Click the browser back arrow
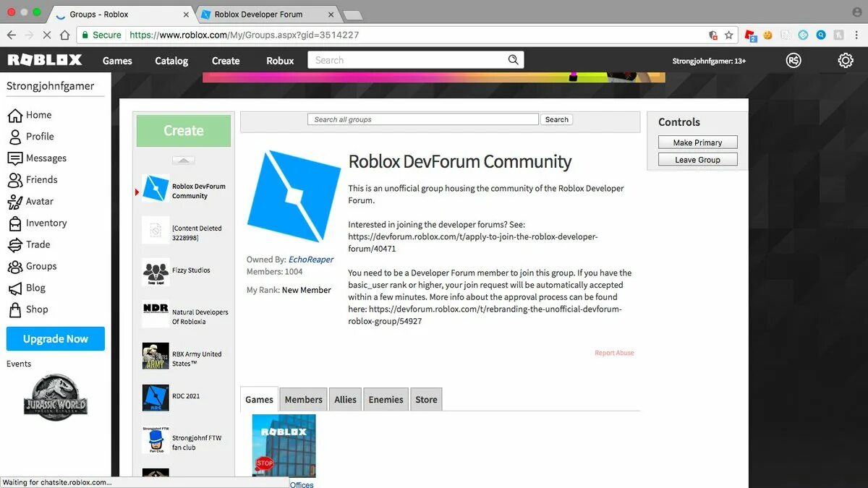The height and width of the screenshot is (488, 868). pyautogui.click(x=12, y=35)
